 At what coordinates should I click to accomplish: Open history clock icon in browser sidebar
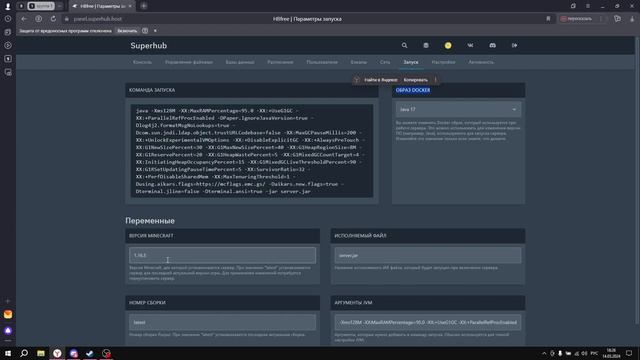point(8,19)
